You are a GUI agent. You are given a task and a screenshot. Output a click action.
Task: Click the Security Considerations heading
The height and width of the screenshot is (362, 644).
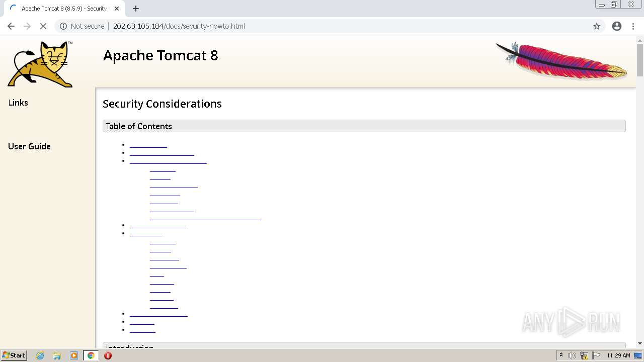point(162,104)
